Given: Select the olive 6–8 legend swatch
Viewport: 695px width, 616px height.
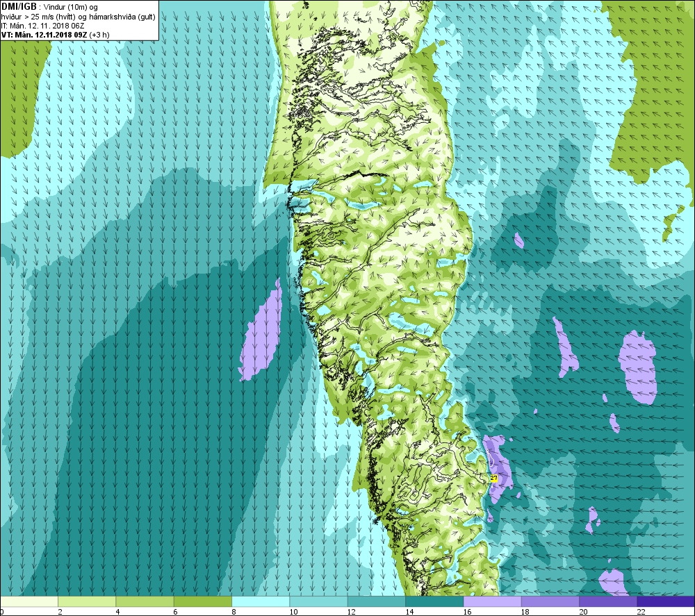Looking at the screenshot, I should [x=203, y=601].
